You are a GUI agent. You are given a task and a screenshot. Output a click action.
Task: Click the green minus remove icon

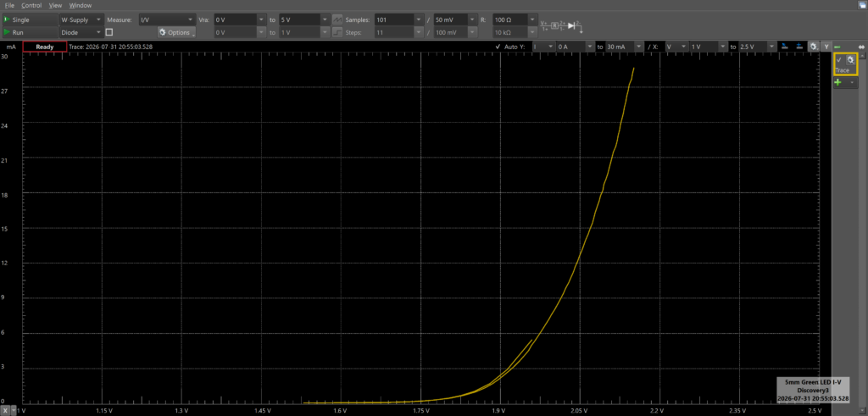837,47
